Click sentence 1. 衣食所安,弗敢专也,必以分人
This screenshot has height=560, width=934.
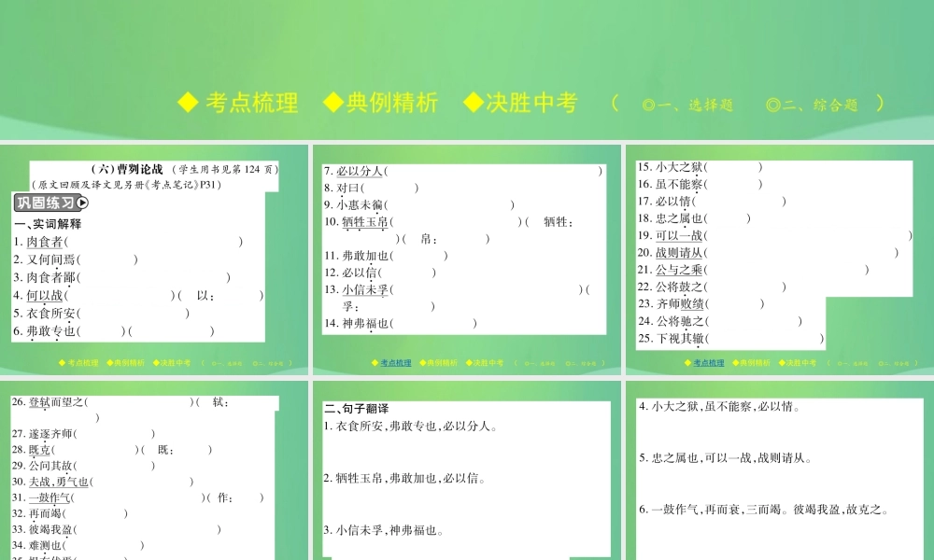point(411,427)
